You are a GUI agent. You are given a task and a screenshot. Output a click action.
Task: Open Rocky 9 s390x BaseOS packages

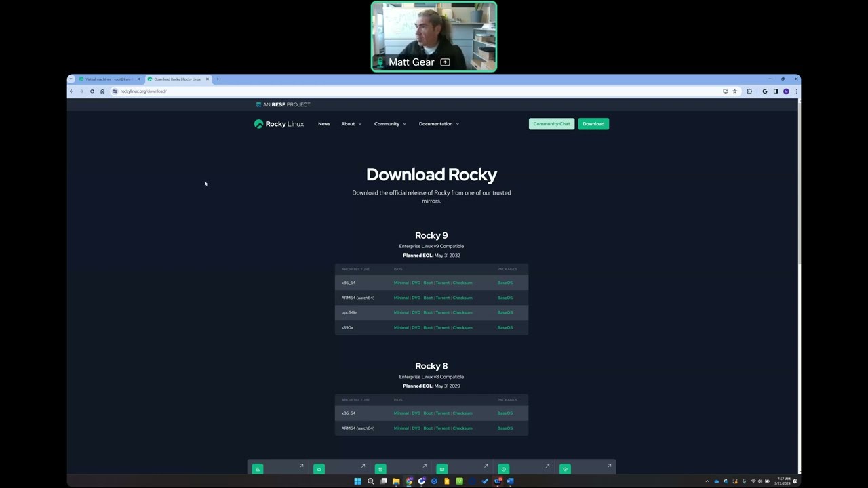tap(505, 327)
